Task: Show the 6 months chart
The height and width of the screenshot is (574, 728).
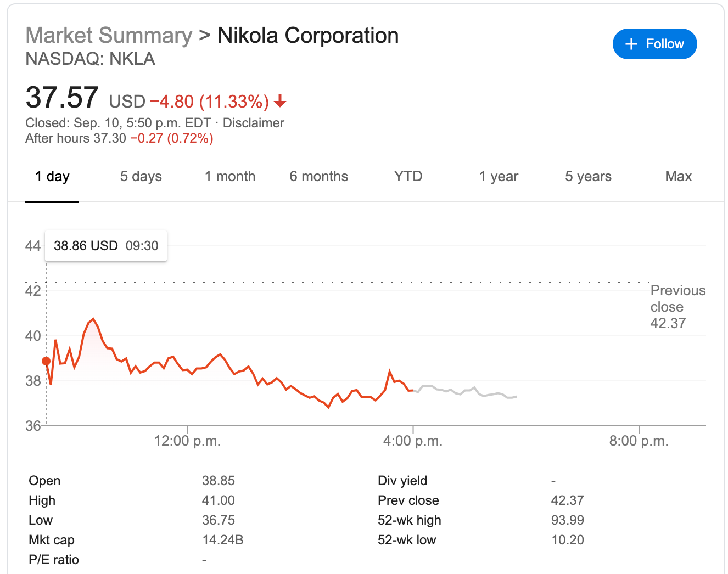Action: [x=318, y=177]
